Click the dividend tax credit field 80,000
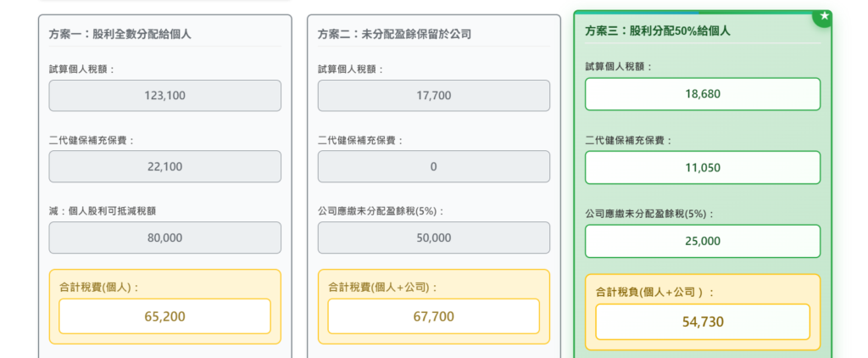 165,238
